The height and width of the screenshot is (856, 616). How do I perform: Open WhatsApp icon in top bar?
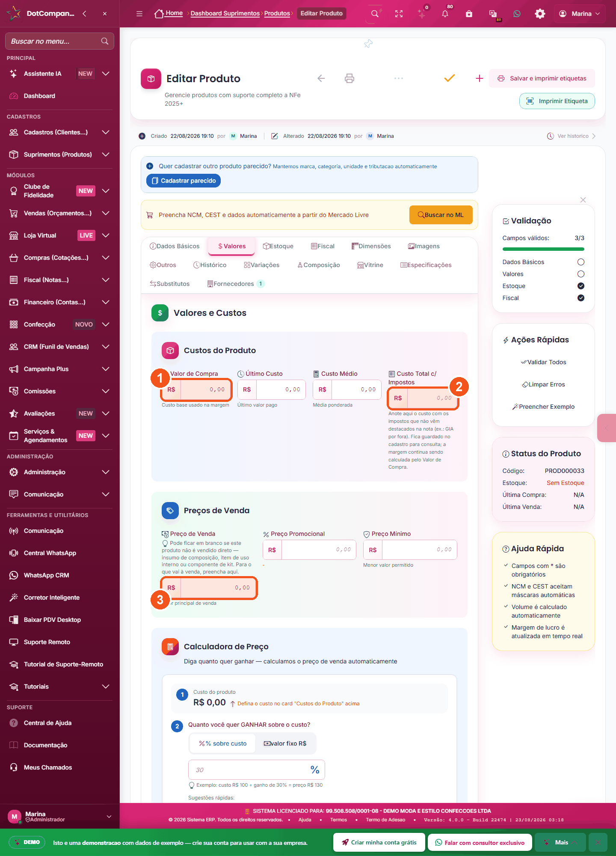pyautogui.click(x=517, y=14)
